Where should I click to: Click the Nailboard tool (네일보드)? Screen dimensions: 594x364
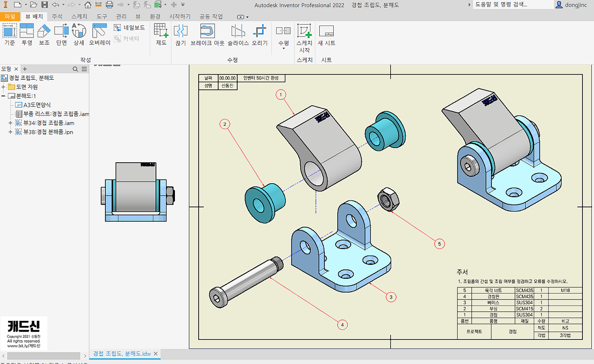(129, 28)
